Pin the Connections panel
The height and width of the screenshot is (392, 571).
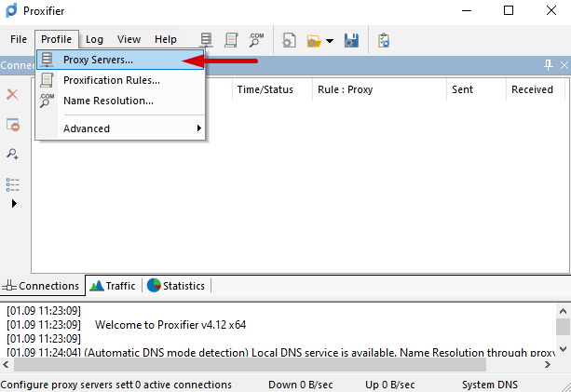[549, 65]
